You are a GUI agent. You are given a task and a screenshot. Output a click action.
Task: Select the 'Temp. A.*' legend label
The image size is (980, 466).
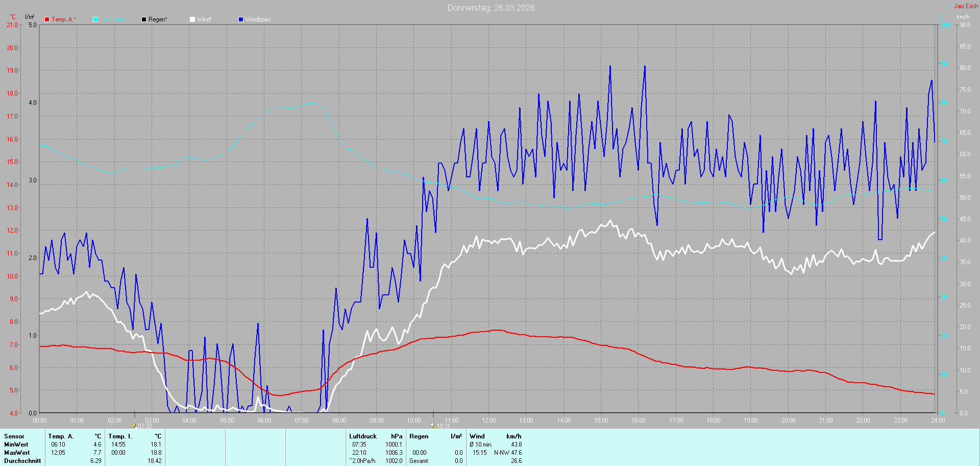tap(64, 19)
